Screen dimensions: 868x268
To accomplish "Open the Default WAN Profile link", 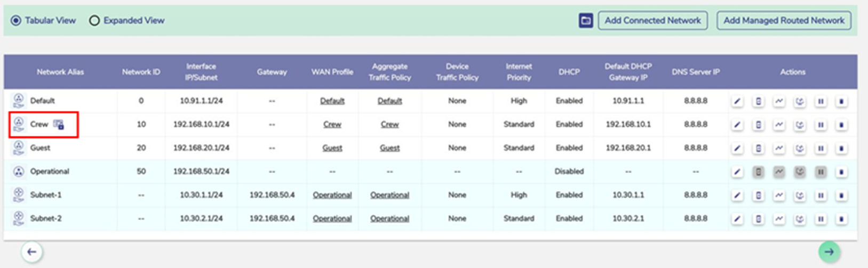I will tap(332, 101).
